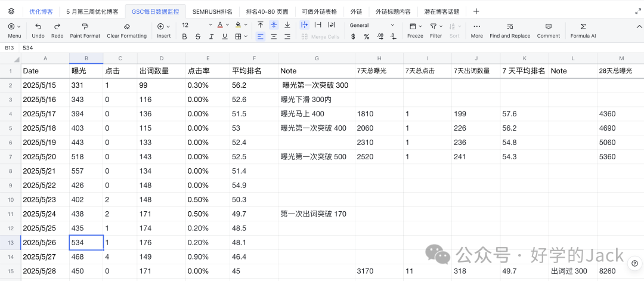
Task: Click the B13 cell reference box
Action: 9,48
